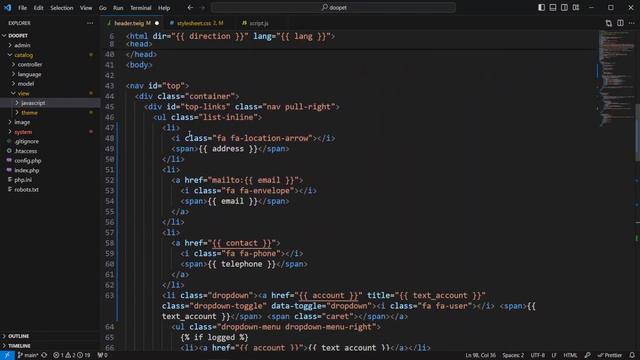
Task: Open the File menu
Action: click(x=22, y=8)
